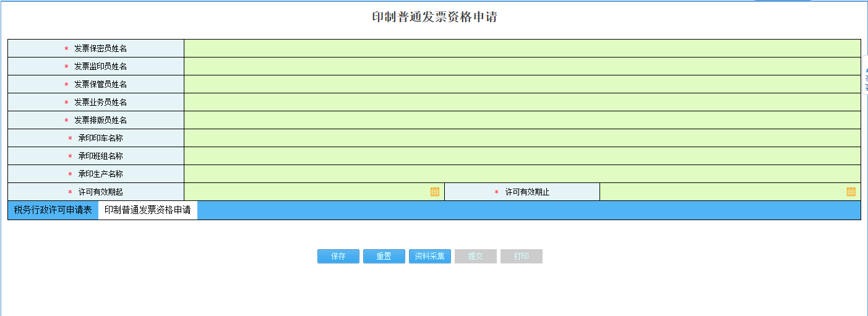Image resolution: width=868 pixels, height=316 pixels.
Task: Click the greyed-out 提交 button
Action: tap(475, 257)
